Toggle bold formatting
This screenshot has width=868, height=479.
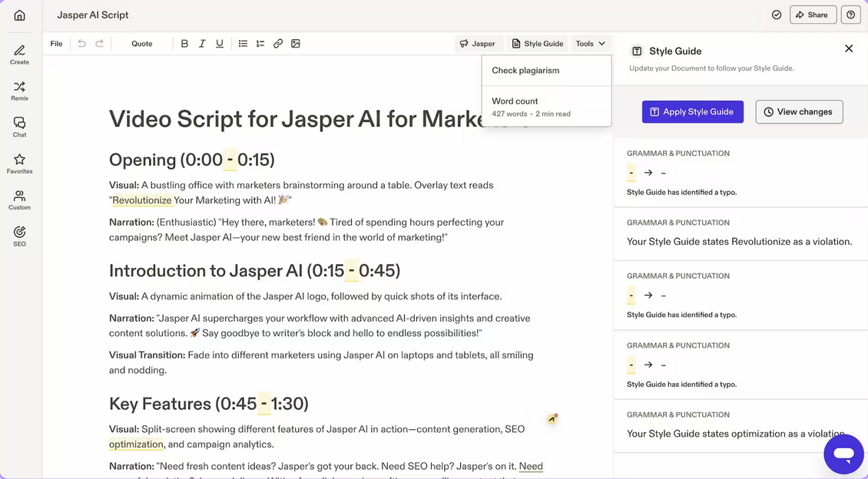pos(184,44)
